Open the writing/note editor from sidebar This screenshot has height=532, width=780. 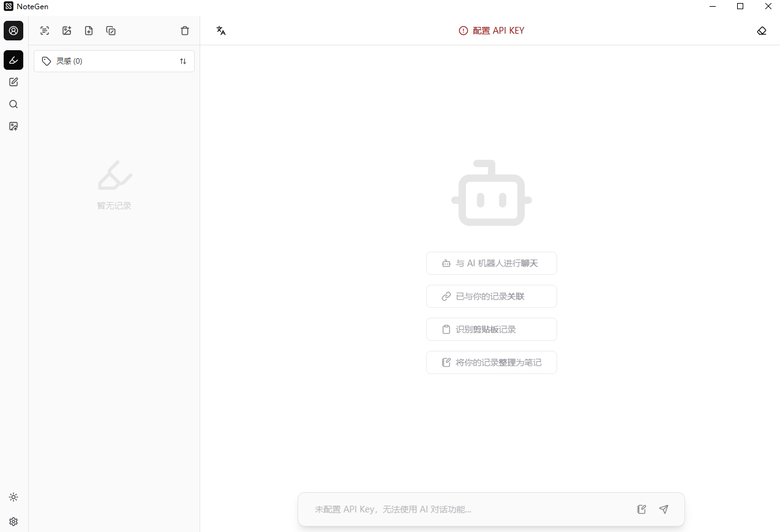[x=13, y=82]
